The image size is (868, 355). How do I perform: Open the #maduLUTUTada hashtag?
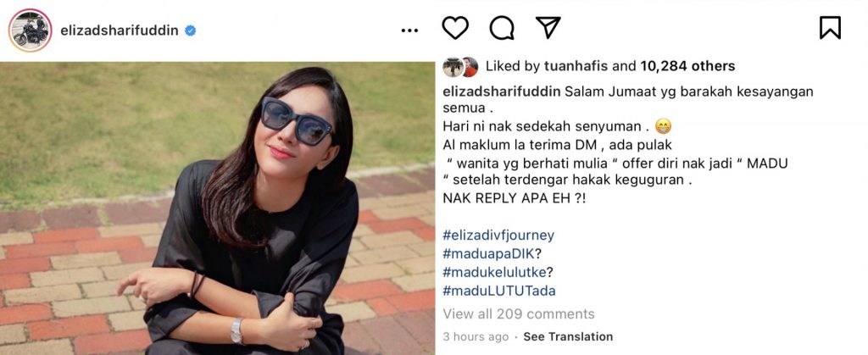(498, 291)
